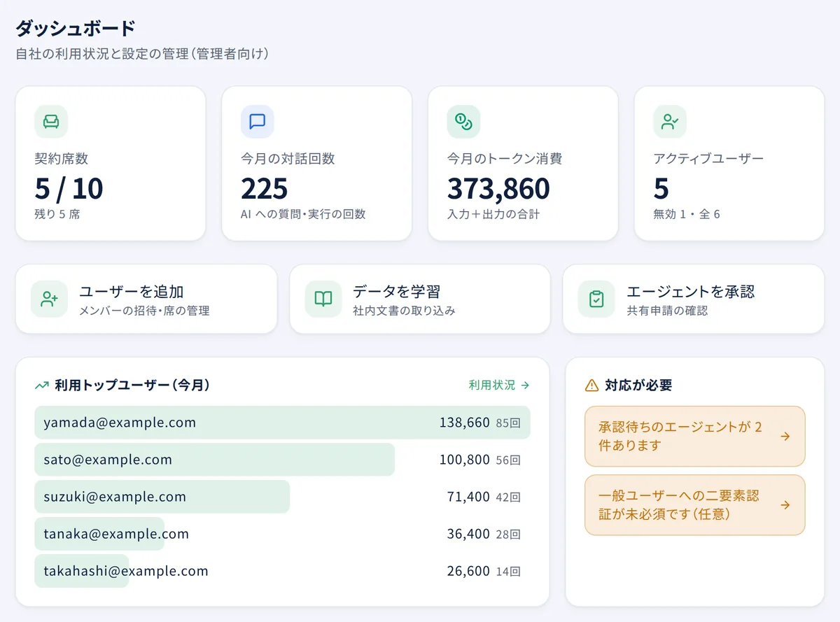Viewport: 840px width, 622px height.
Task: Click the sato@example.com usage bar
Action: (x=215, y=460)
